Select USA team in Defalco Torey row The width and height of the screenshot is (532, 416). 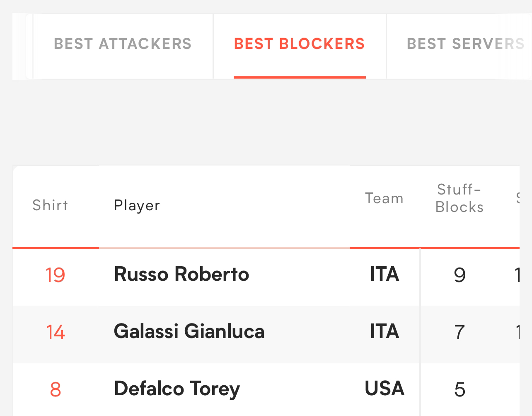[384, 389]
